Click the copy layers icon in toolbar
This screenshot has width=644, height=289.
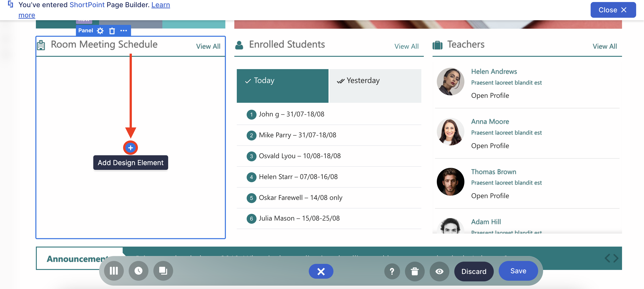click(x=163, y=271)
